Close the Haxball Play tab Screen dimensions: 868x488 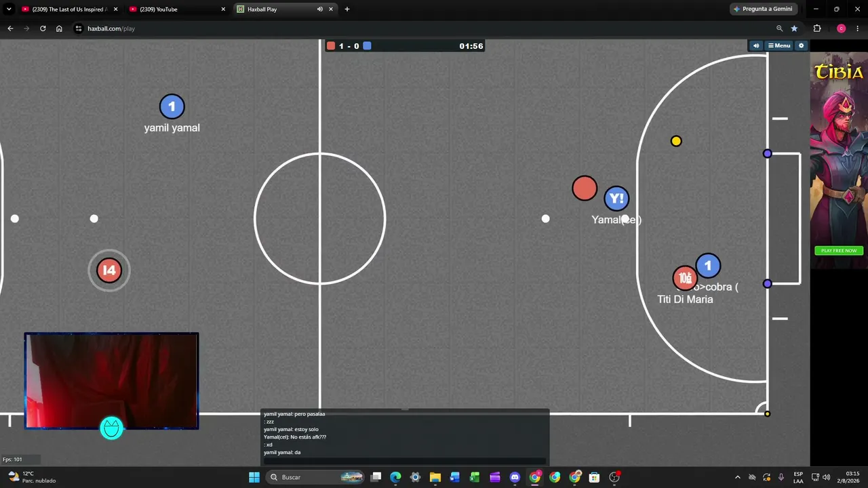(331, 9)
